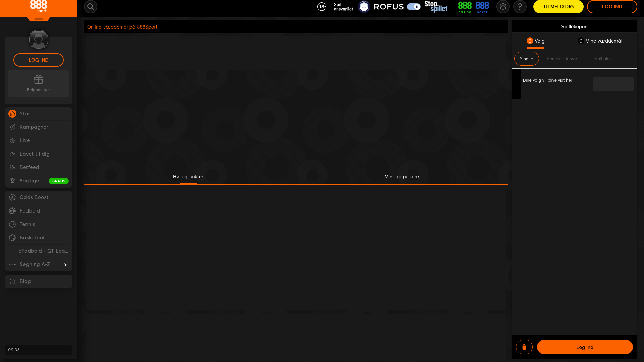Click the trash icon in Spillekupon

(524, 347)
